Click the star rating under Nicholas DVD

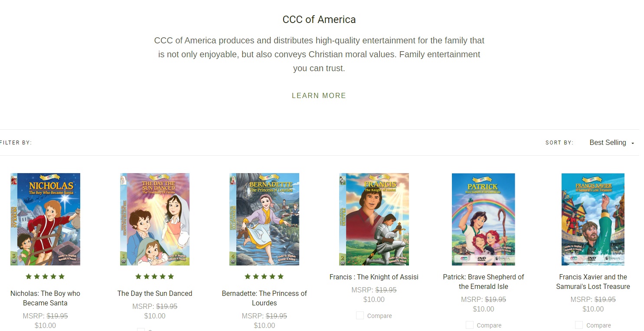point(45,277)
